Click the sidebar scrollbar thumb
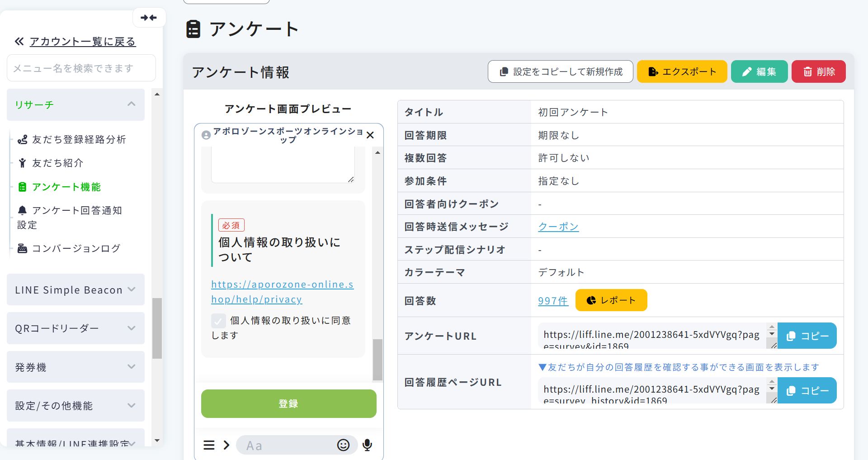Screen dimensions: 868x460 click(x=157, y=328)
